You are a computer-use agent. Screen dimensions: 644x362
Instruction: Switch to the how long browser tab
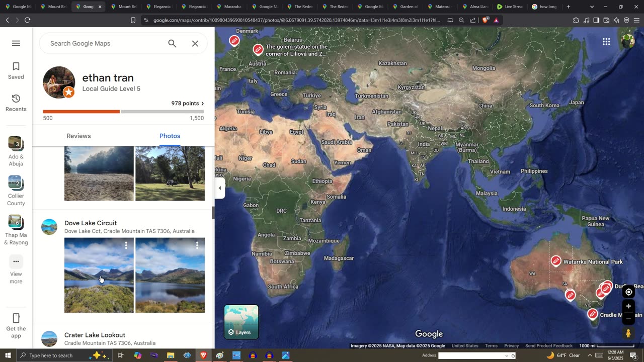point(545,7)
